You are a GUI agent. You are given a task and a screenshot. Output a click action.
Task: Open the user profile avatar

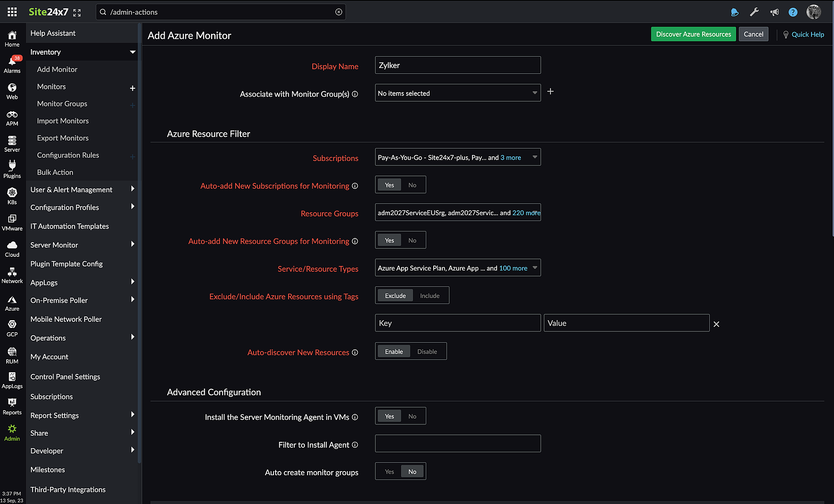coord(814,12)
